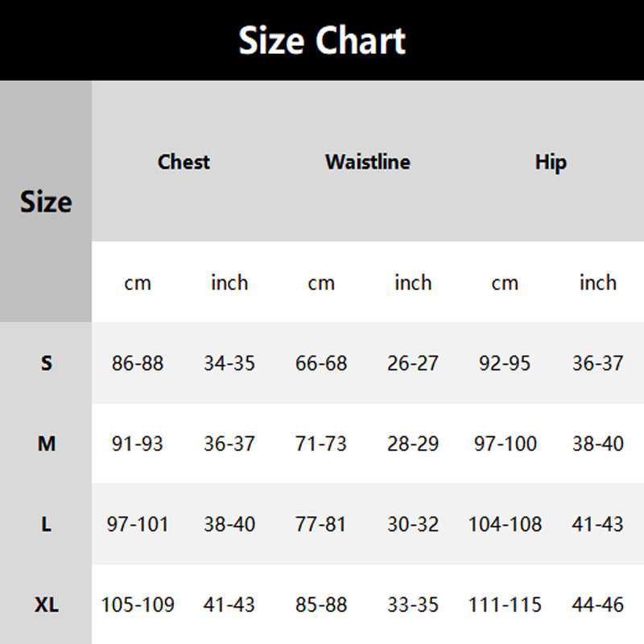
Task: Select the S size row label
Action: coord(46,363)
